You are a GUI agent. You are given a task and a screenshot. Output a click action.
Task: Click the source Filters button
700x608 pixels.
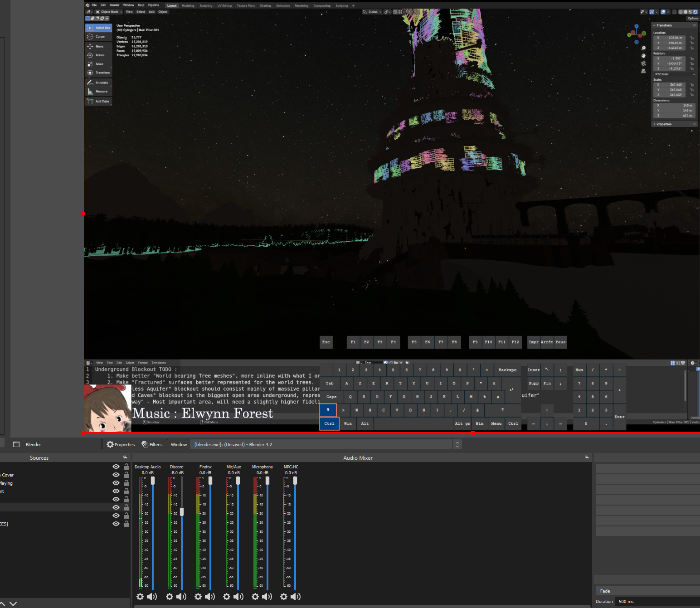151,444
